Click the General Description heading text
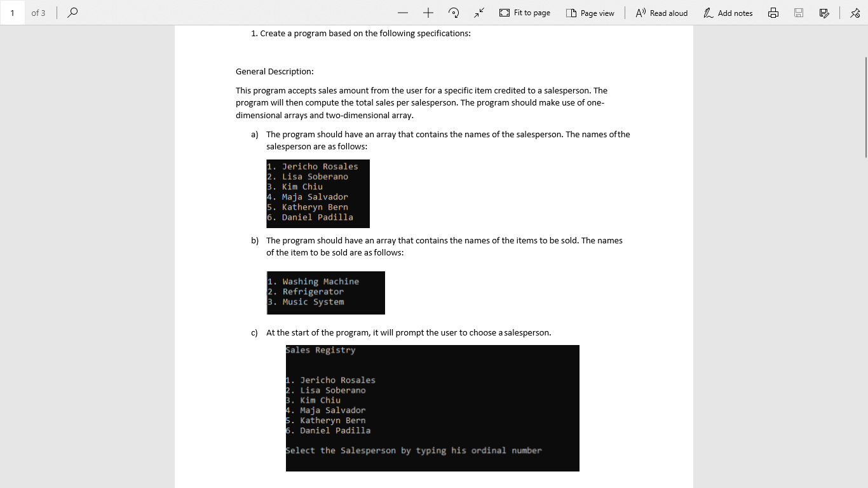 click(x=274, y=71)
